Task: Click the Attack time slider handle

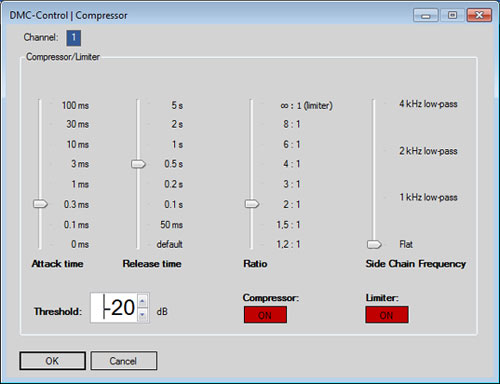Action: click(40, 204)
